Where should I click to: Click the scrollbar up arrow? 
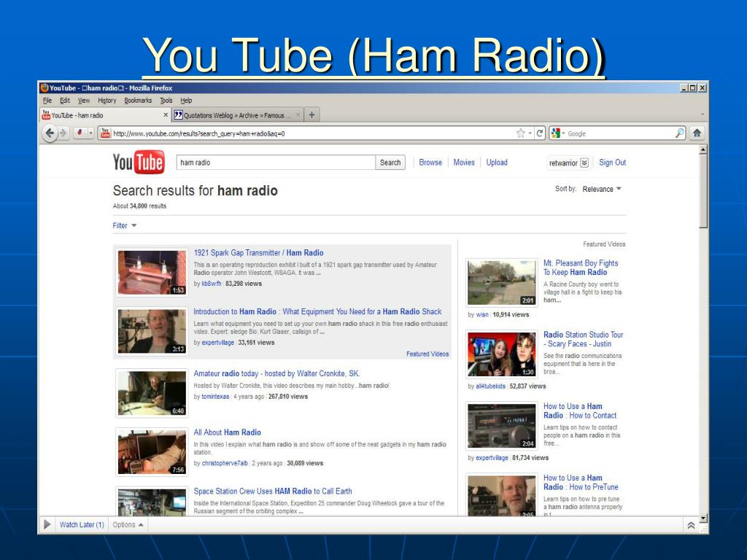click(x=703, y=149)
